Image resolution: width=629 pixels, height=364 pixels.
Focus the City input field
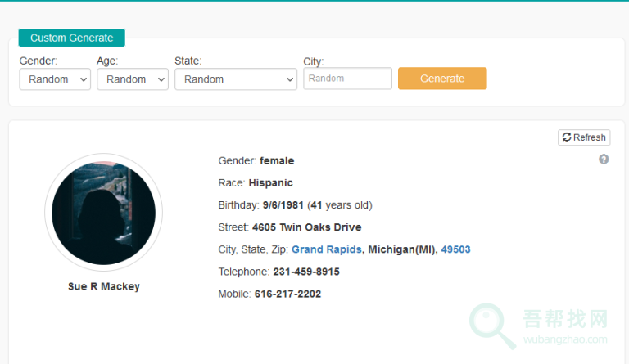348,79
